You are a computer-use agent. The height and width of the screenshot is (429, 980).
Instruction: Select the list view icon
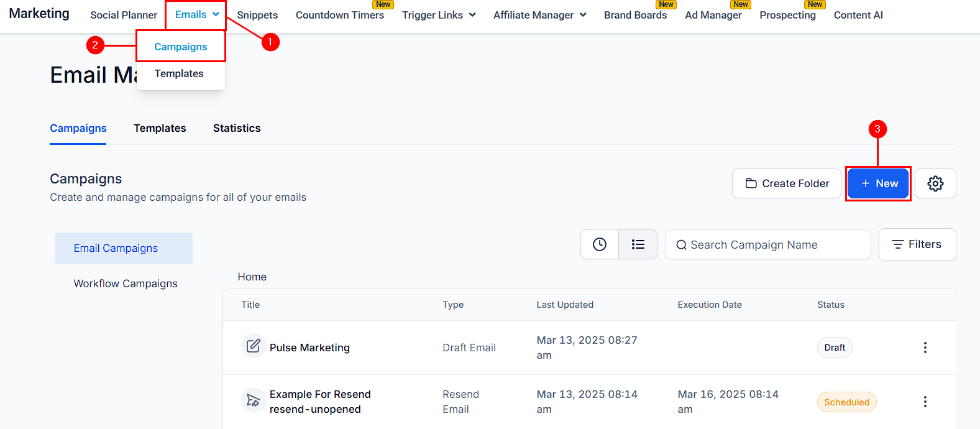(x=638, y=244)
